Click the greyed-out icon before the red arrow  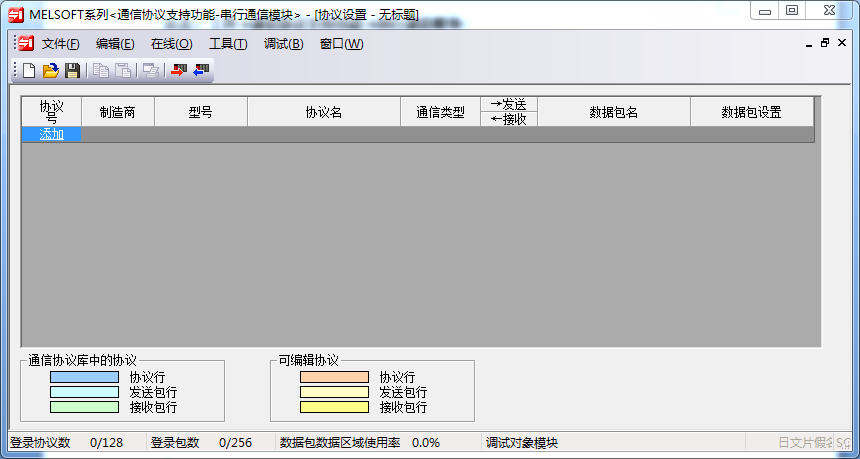[x=151, y=70]
